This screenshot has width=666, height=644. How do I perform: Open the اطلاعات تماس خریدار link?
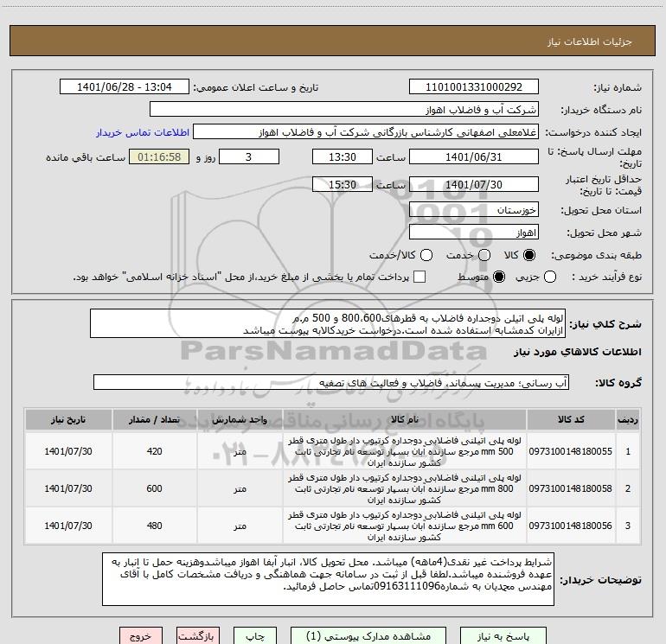pos(143,132)
